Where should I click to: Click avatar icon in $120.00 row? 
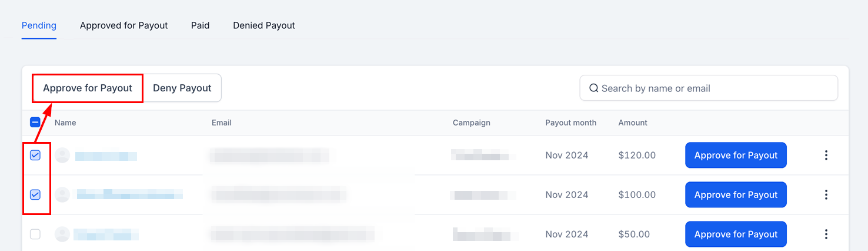62,156
